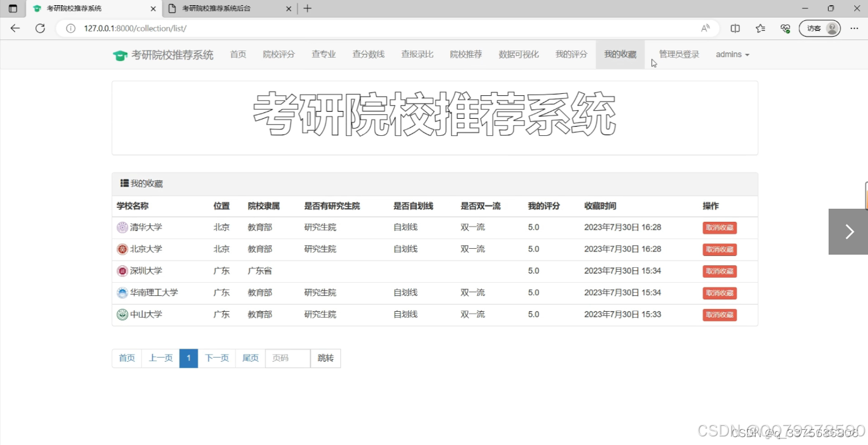Click the 收藏时间 column header

(x=600, y=206)
